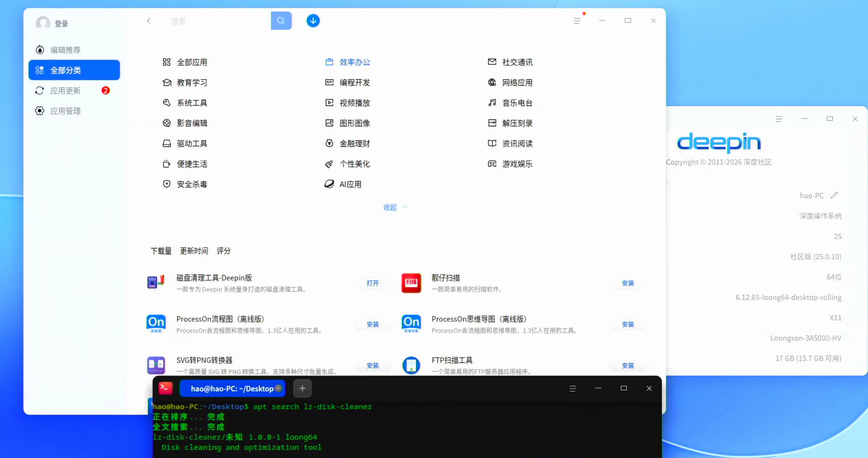
Task: Open the SVG转PNG转换器 app icon
Action: tap(156, 365)
